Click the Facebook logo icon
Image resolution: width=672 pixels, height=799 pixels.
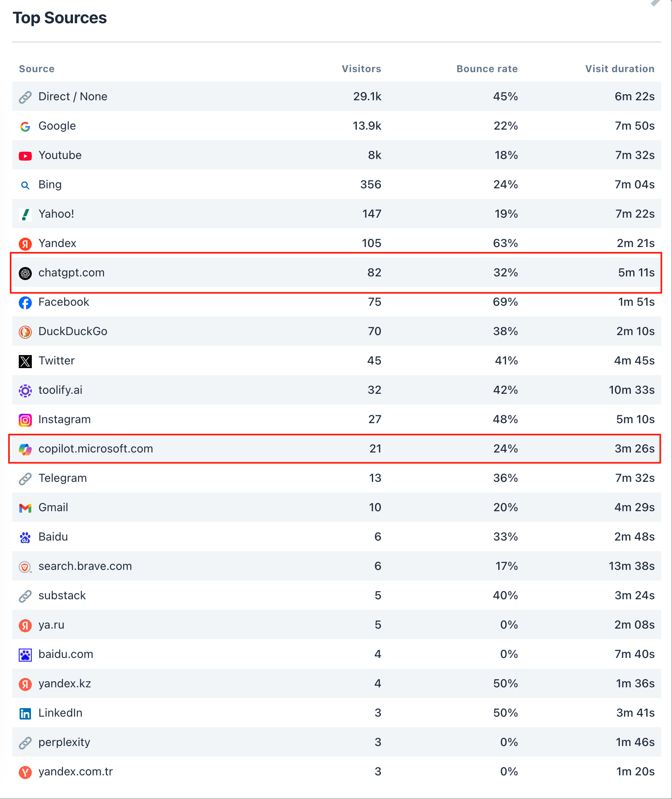[x=25, y=302]
